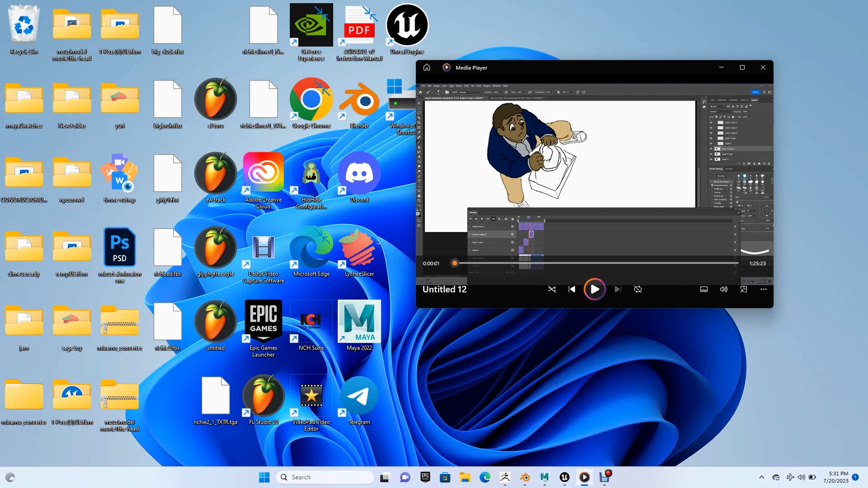Open Media Player more options ellipsis
This screenshot has height=488, width=868.
pos(763,289)
